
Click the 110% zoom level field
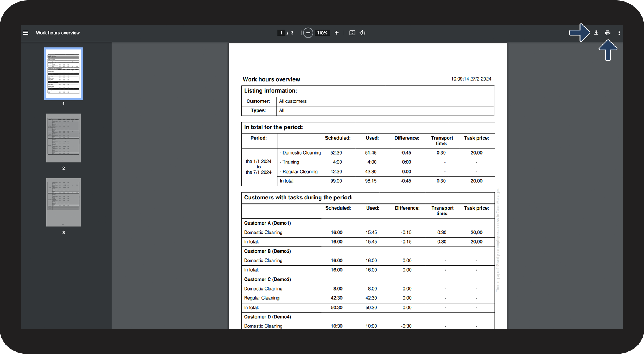pos(322,33)
